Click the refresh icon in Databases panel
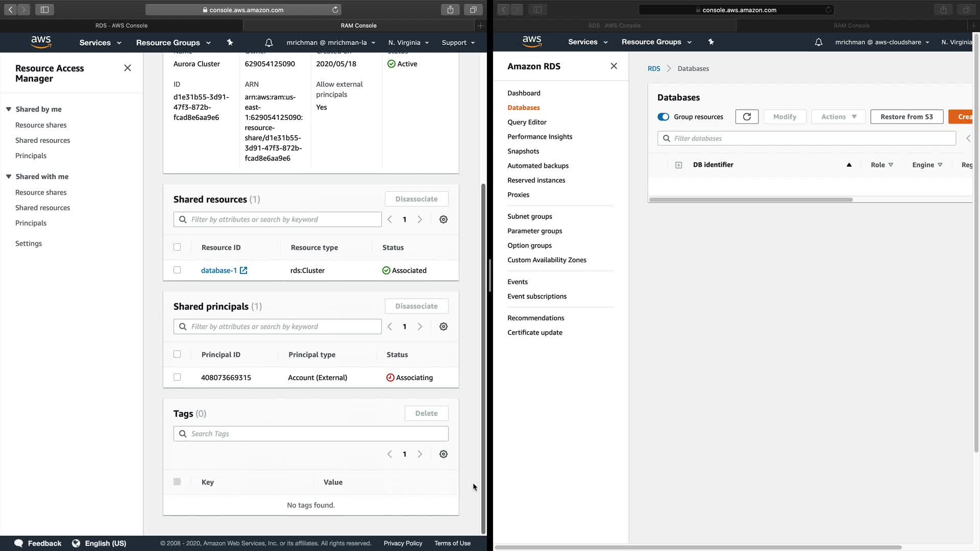980x551 pixels. tap(747, 117)
